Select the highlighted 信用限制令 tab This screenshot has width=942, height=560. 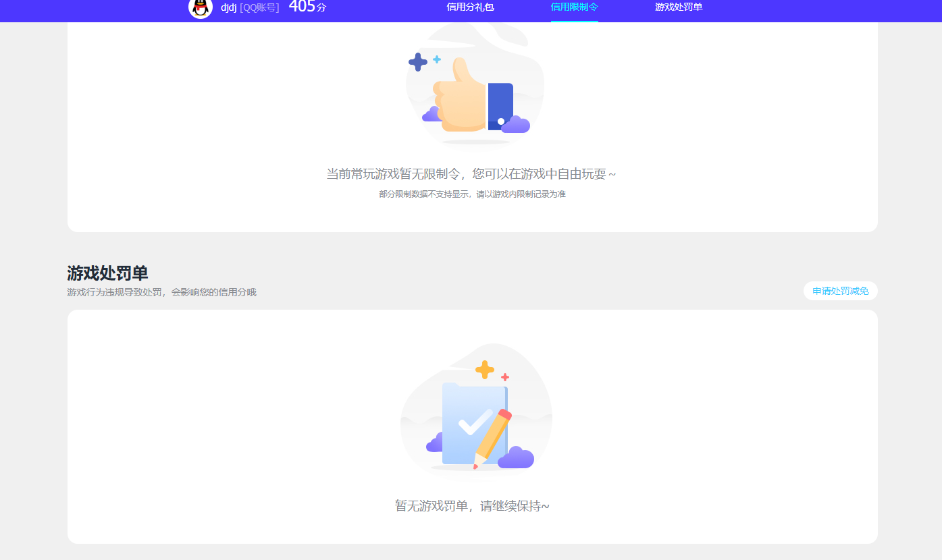coord(575,7)
